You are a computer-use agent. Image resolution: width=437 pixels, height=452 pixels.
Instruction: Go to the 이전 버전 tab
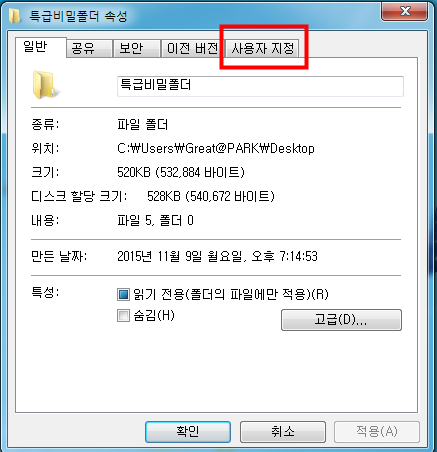coord(193,49)
